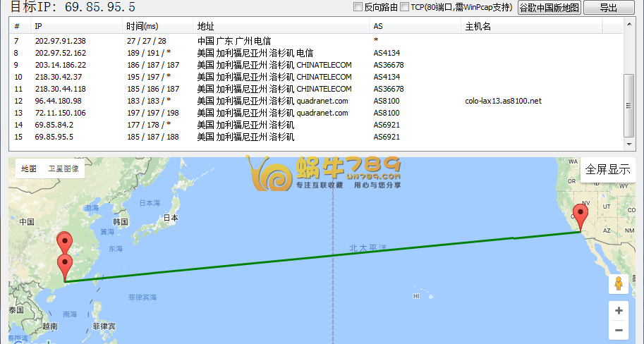Click the lower red marker at Guangzhou

point(66,268)
